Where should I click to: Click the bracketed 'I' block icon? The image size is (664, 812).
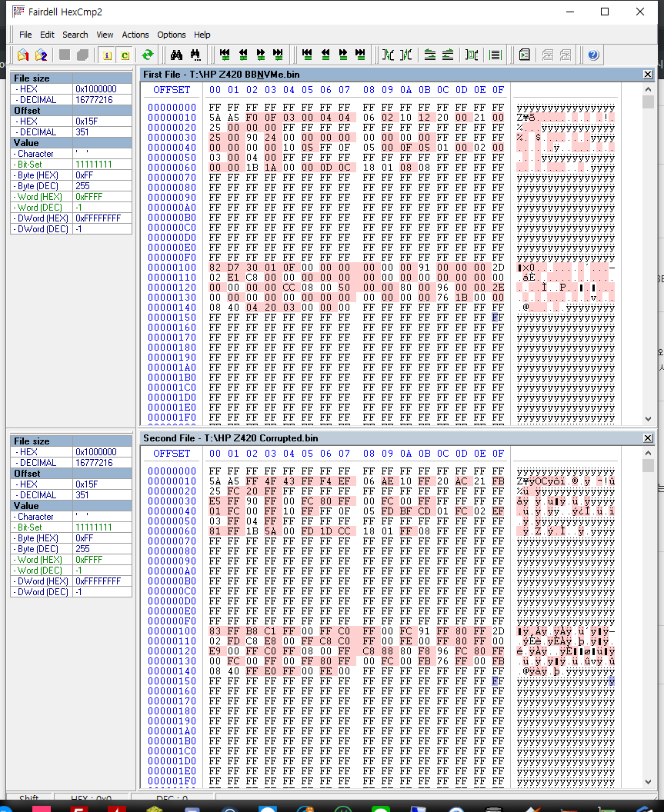(x=472, y=55)
